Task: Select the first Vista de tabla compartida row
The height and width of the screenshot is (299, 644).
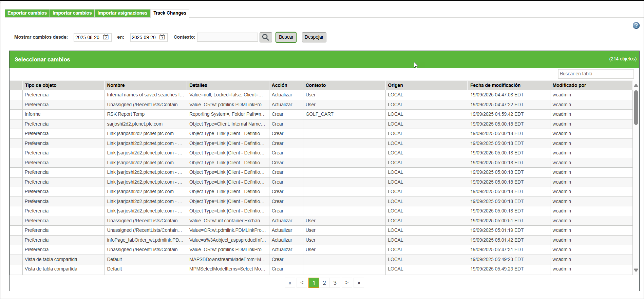Action: [321, 259]
